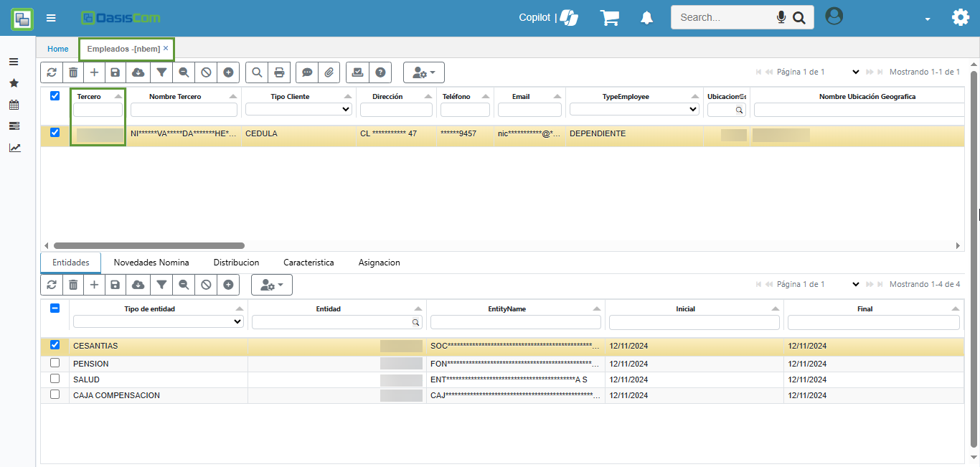Select the Empleados -[nbem] tab
The image size is (980, 467).
123,49
